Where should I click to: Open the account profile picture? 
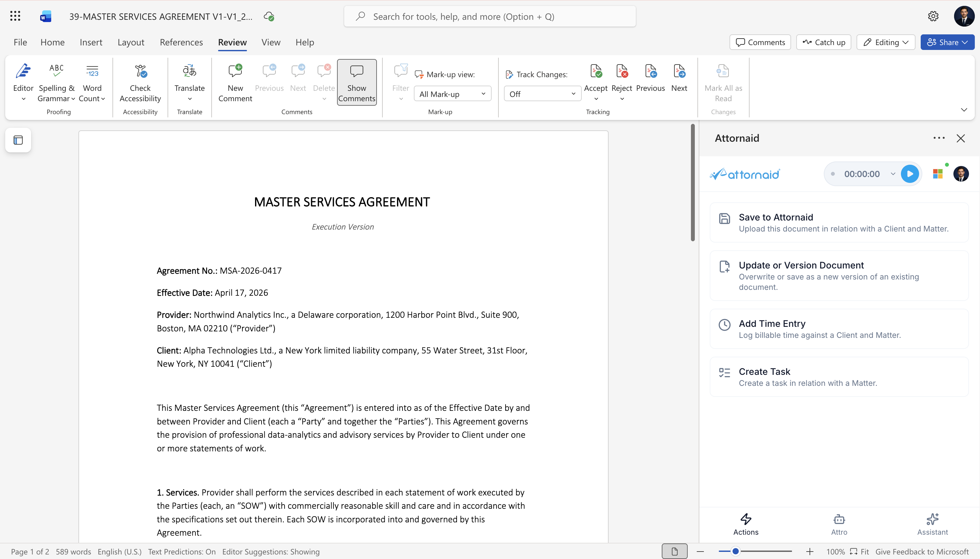pyautogui.click(x=964, y=16)
